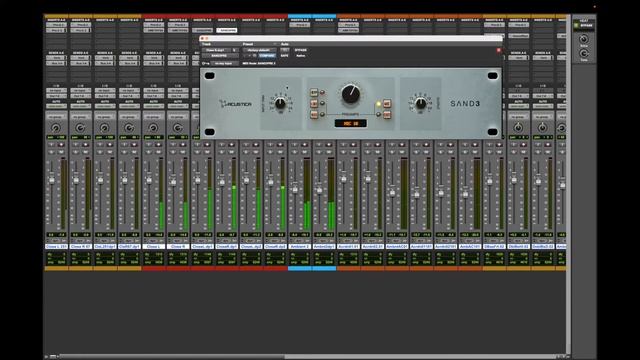Click the small icon left of horizontal scrollbar

[x=53, y=357]
